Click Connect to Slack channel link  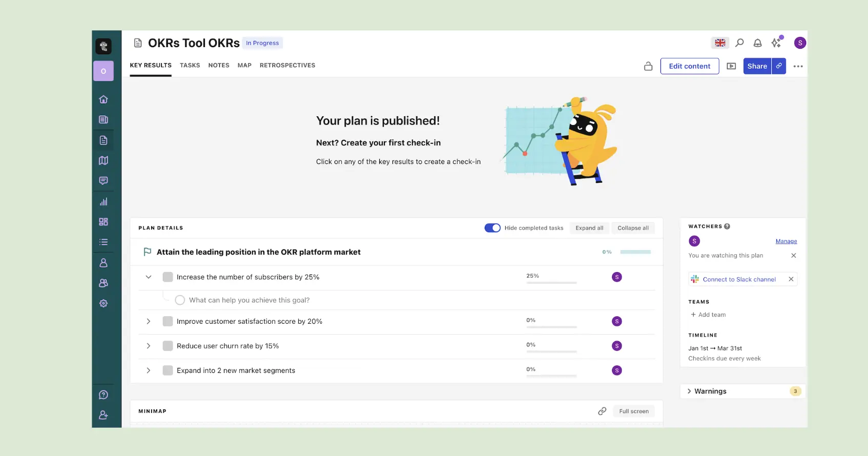(739, 279)
